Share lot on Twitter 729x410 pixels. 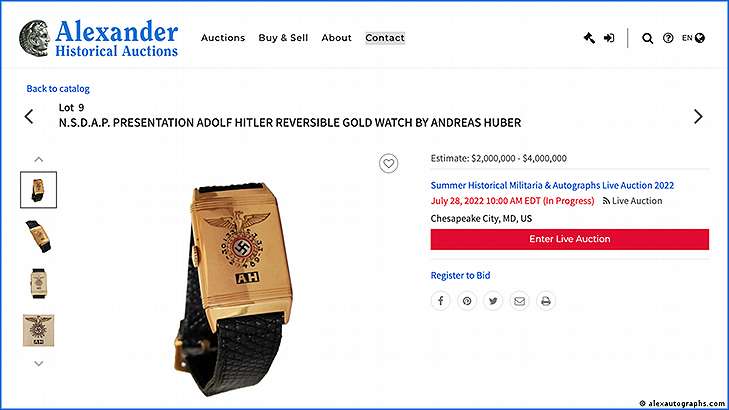coord(493,301)
